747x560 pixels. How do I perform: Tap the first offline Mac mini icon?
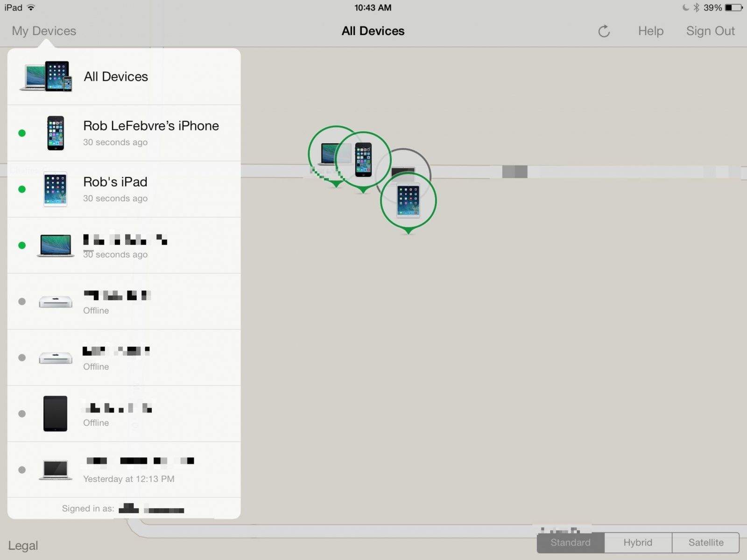(56, 301)
